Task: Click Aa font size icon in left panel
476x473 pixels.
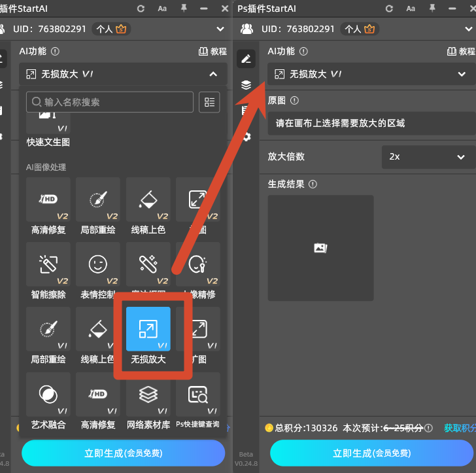Action: (162, 9)
